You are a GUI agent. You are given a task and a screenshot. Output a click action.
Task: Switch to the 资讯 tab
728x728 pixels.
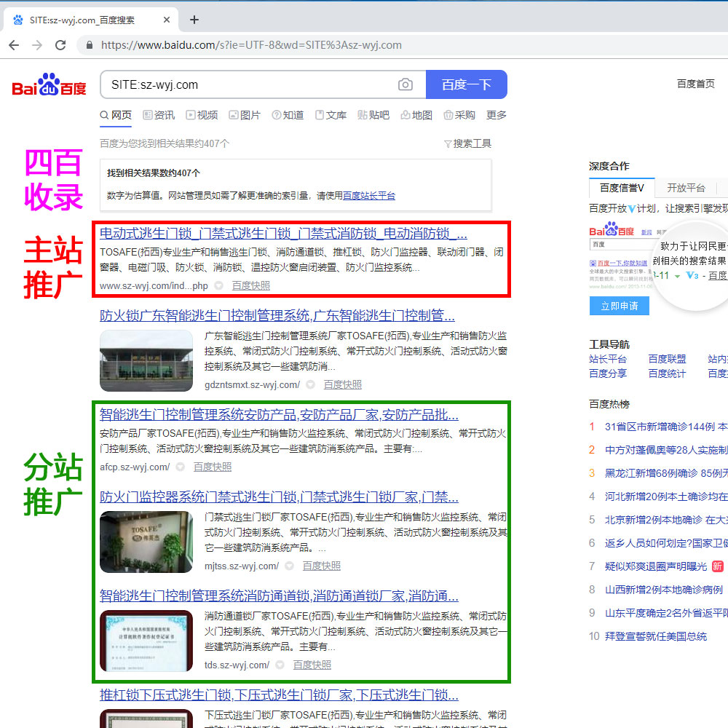coord(159,115)
